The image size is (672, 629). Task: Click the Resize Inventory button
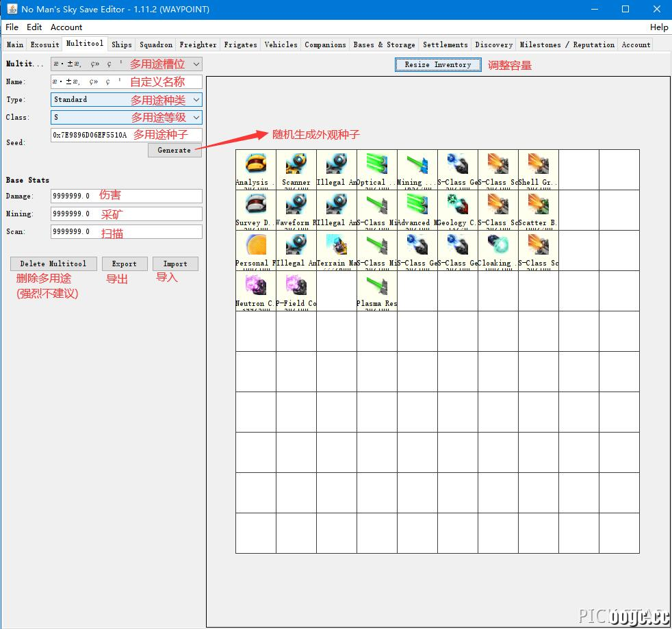pos(438,65)
